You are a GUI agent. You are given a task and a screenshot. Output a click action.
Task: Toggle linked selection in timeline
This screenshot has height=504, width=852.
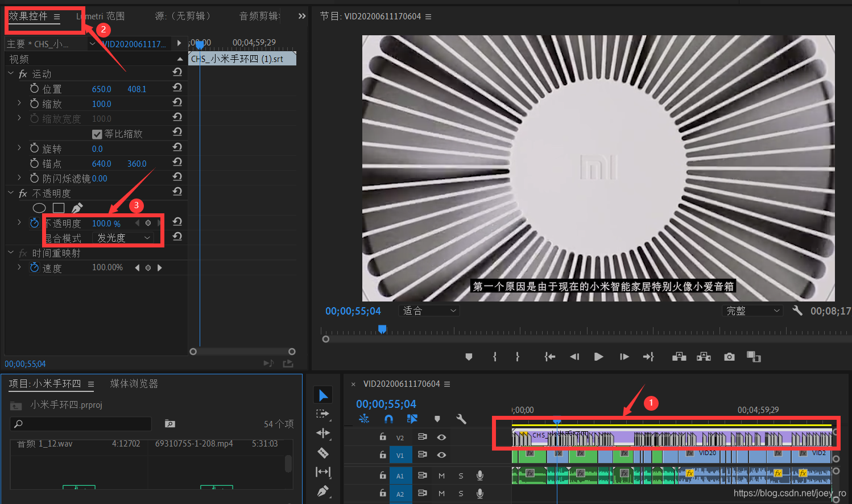tap(412, 419)
